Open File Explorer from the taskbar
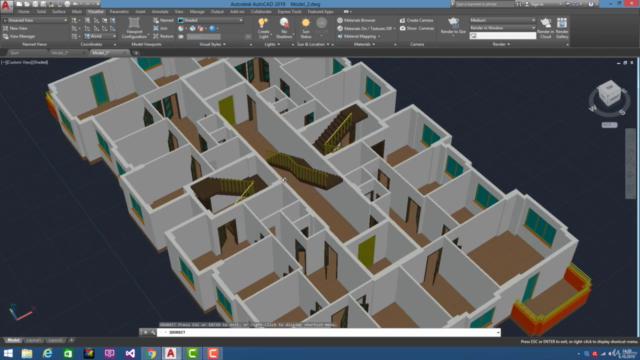Screen dimensions: 640x360 [27, 353]
